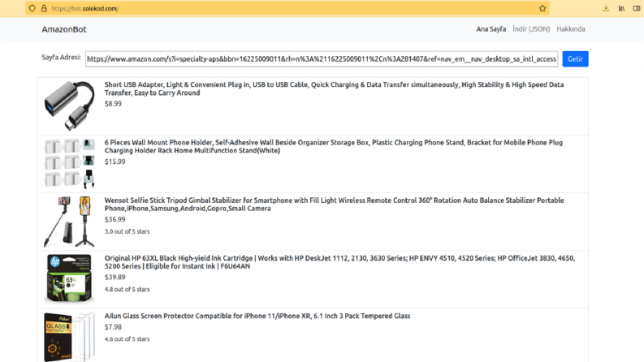Click the Sayfa Adresi label

pyautogui.click(x=61, y=58)
